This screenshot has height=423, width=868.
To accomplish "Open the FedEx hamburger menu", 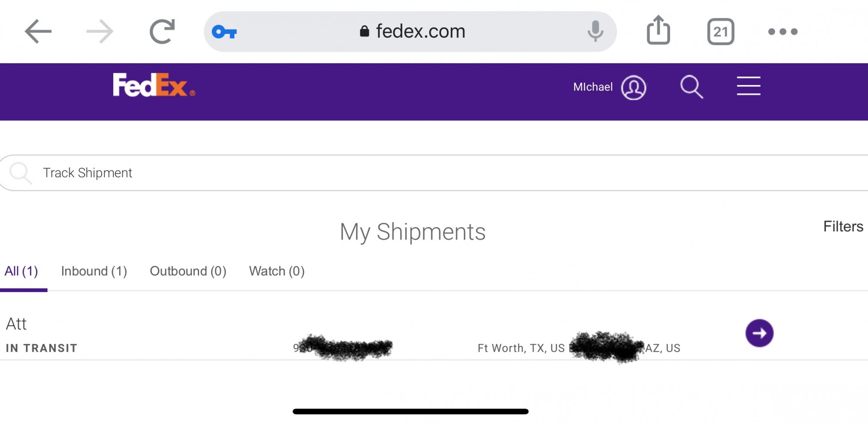I will click(x=748, y=86).
